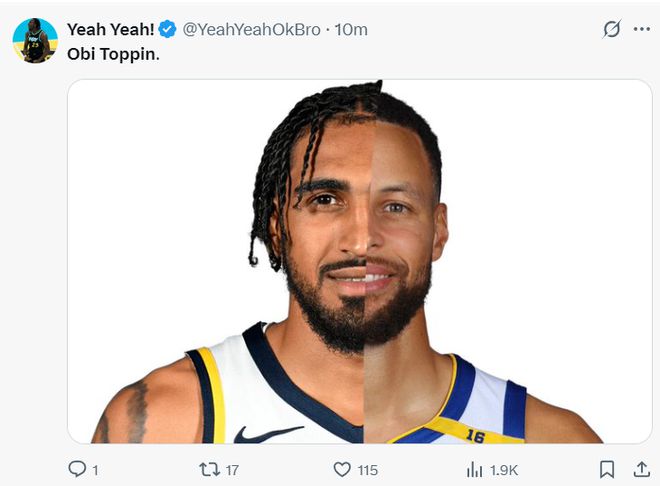This screenshot has height=486, width=660.
Task: Click the views bar-chart icon
Action: [475, 469]
